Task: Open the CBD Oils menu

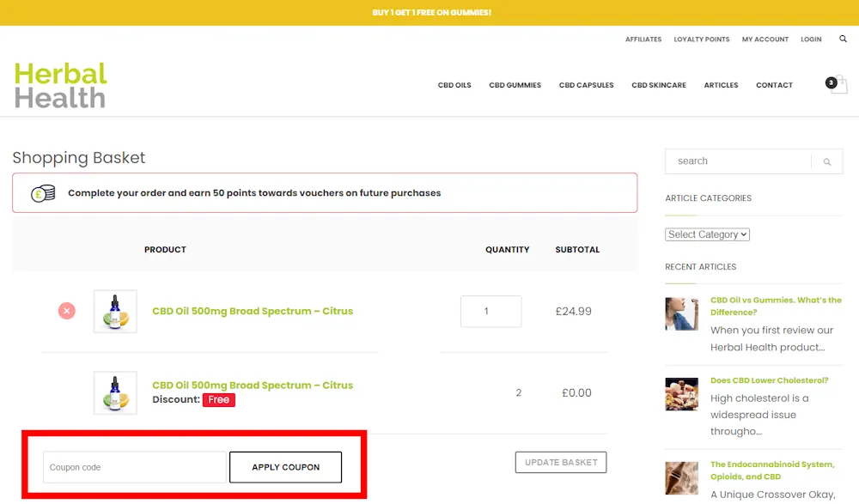Action: point(454,85)
